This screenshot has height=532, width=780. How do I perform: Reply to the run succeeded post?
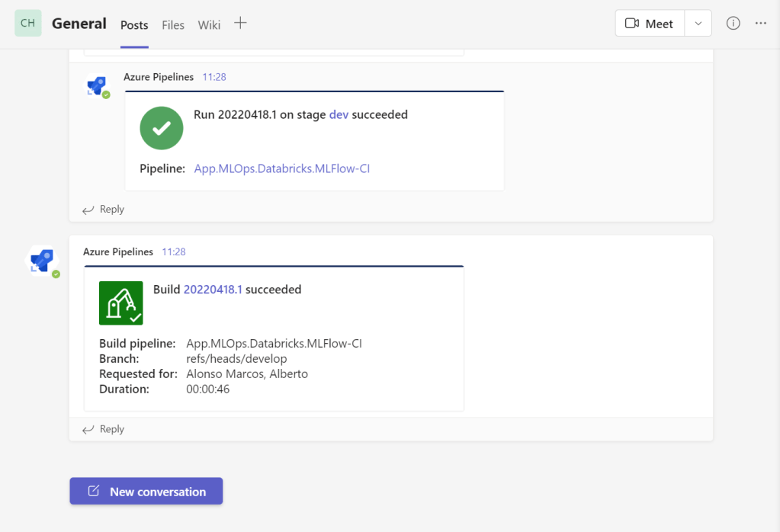point(104,210)
